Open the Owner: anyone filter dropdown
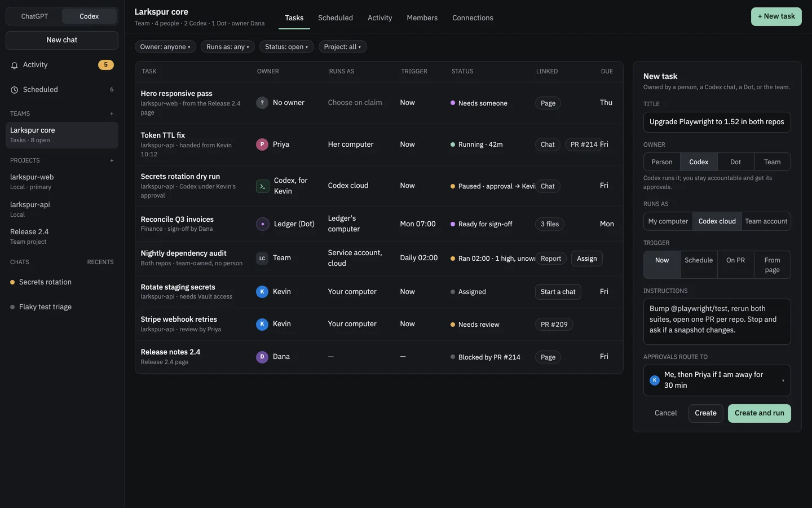 (165, 47)
